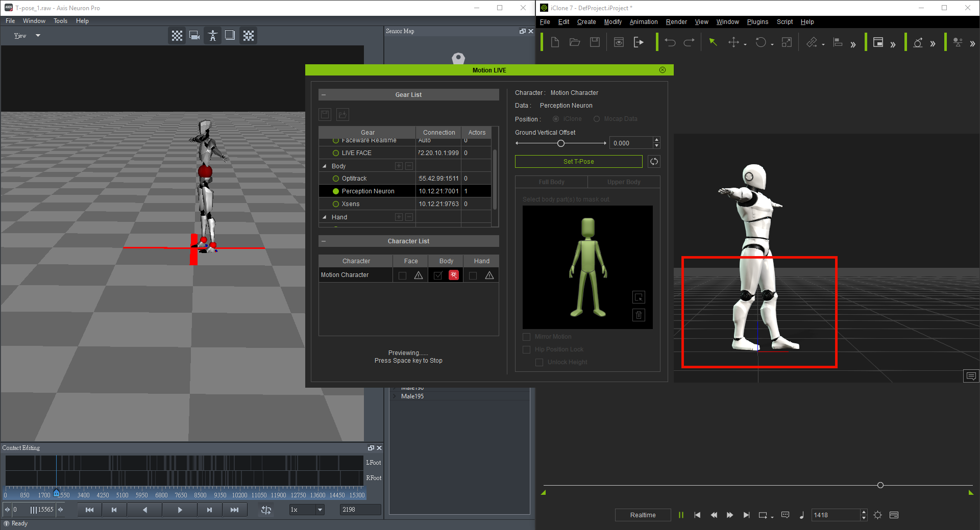The height and width of the screenshot is (530, 980).
Task: Click Ground Vertical Offset value field
Action: [632, 143]
